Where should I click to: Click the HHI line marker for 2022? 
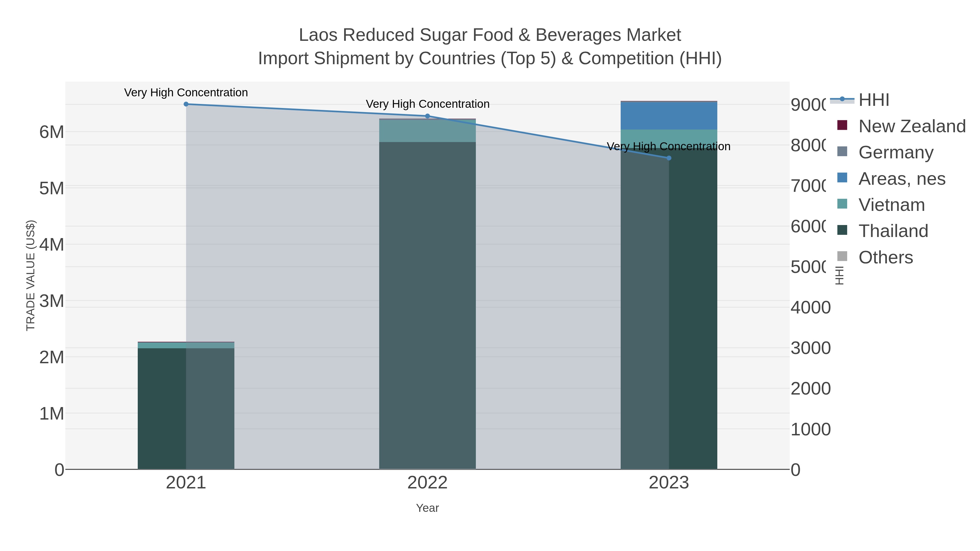pos(427,116)
